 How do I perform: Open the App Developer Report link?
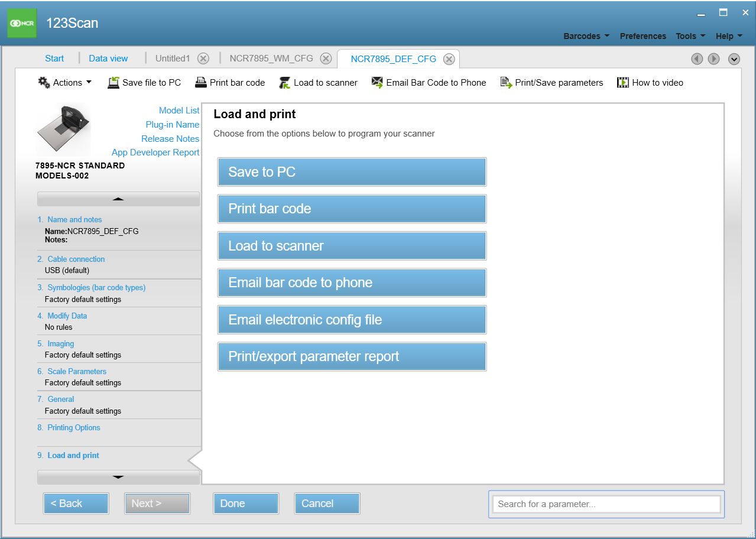(155, 152)
